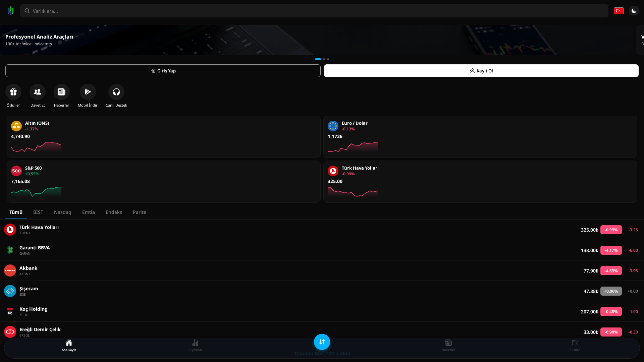Open Haberler newspaper shortcut icon
Screen dimensions: 644x362
(x=62, y=92)
